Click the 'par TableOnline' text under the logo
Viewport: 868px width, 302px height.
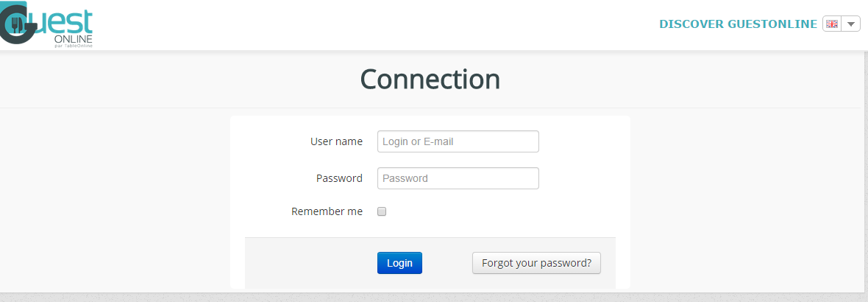[73, 45]
